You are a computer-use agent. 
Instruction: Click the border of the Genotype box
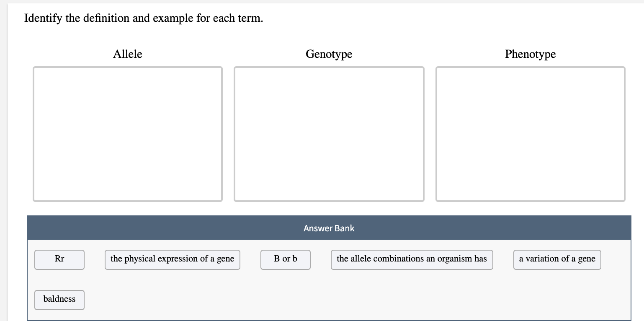point(329,67)
